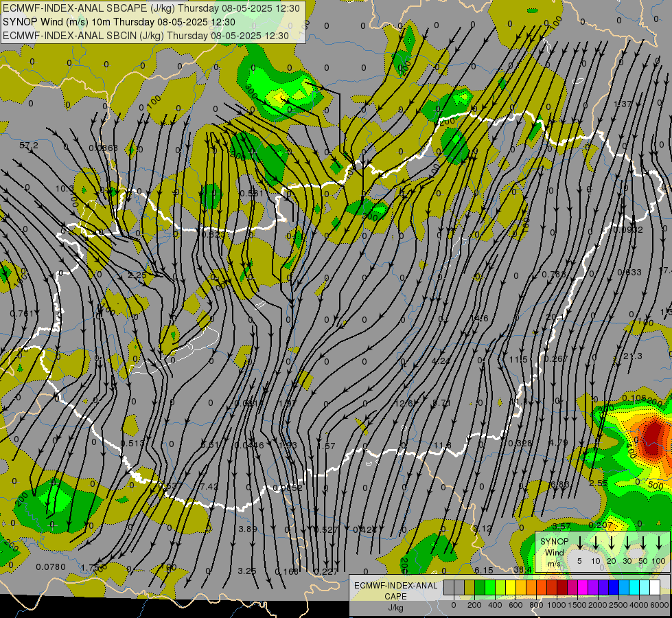The width and height of the screenshot is (672, 618).
Task: Click the '12.6' value on the map
Action: (404, 402)
